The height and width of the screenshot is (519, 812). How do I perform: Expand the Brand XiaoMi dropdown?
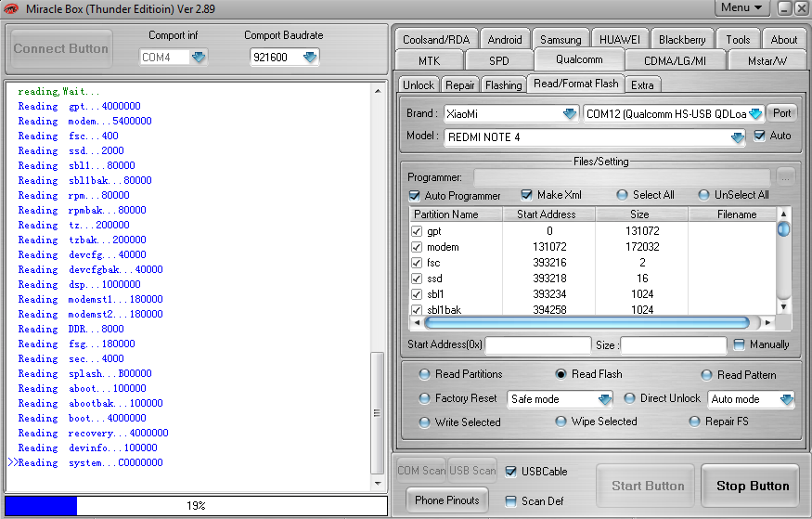[x=570, y=113]
